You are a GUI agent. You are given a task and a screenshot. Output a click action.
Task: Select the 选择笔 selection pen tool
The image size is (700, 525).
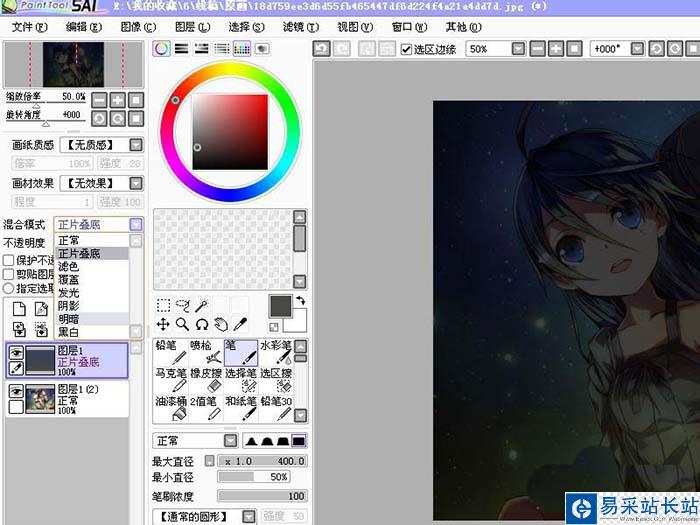point(241,380)
